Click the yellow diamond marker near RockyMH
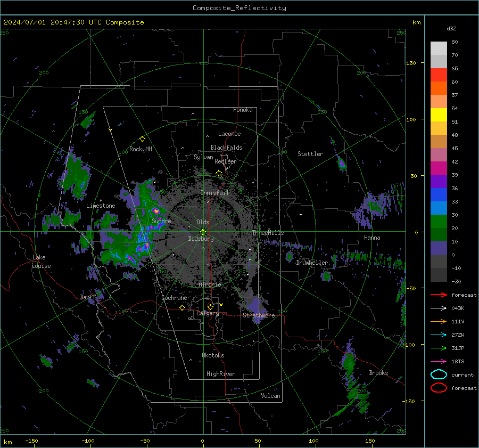The width and height of the screenshot is (479, 448). click(142, 139)
